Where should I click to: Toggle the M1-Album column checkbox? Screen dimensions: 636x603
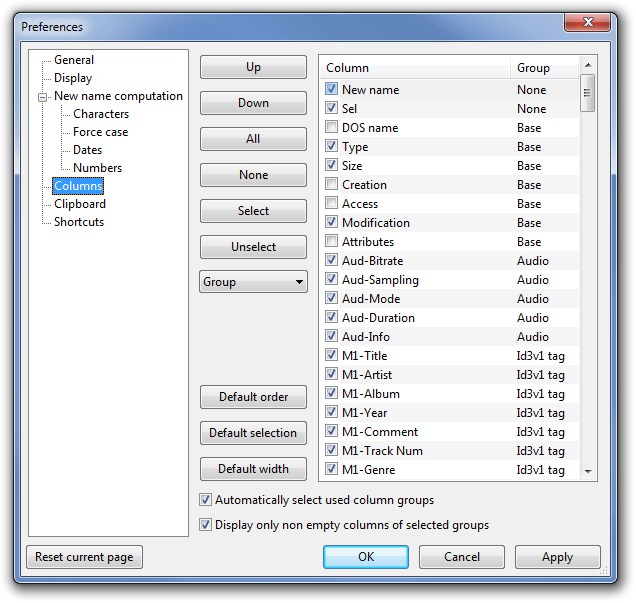coord(331,393)
